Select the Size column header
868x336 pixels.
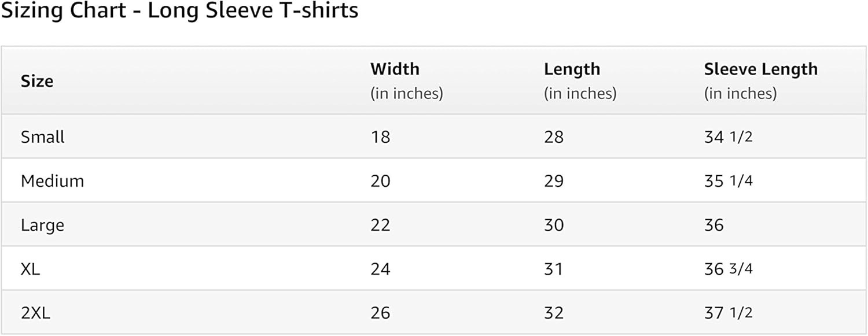(37, 81)
